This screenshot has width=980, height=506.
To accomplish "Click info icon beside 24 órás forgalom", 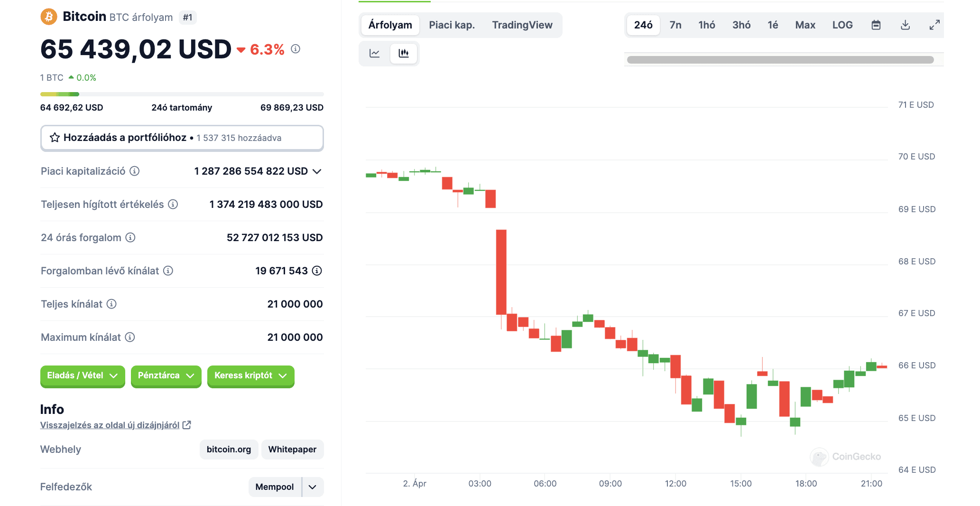I will 130,237.
